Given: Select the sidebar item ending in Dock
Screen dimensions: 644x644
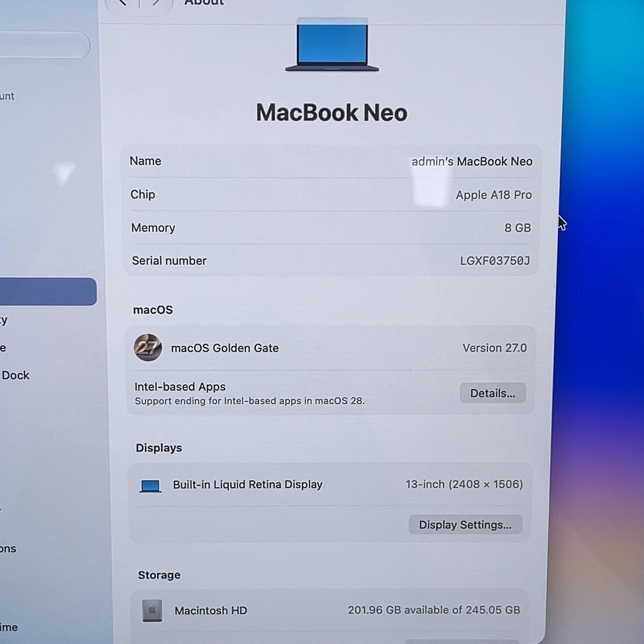Looking at the screenshot, I should (15, 375).
